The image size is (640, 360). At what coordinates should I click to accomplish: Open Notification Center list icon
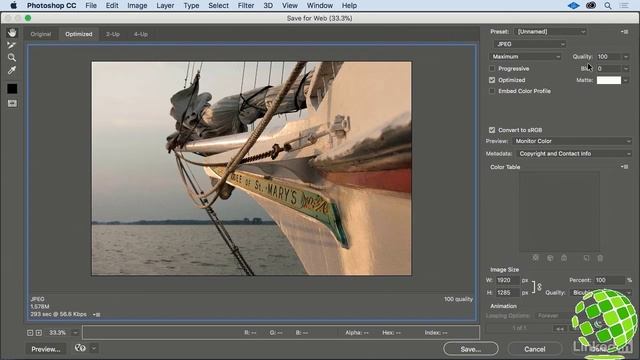click(624, 5)
